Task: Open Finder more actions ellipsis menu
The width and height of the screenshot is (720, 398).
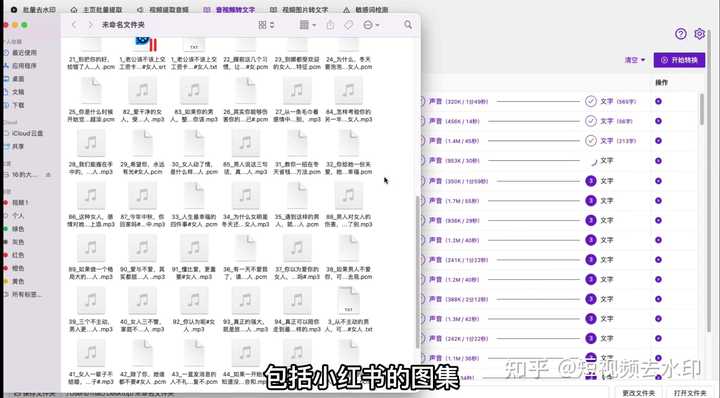Action: coord(371,25)
